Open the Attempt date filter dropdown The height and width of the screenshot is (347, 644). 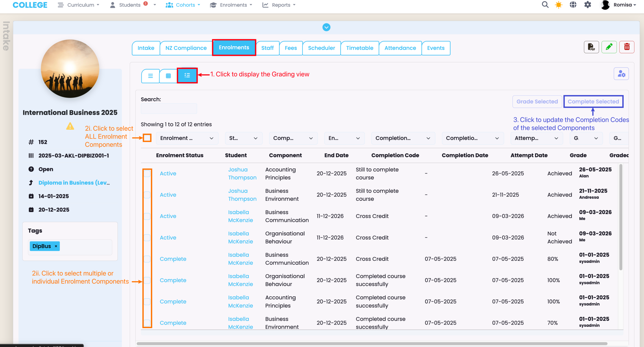pos(536,138)
